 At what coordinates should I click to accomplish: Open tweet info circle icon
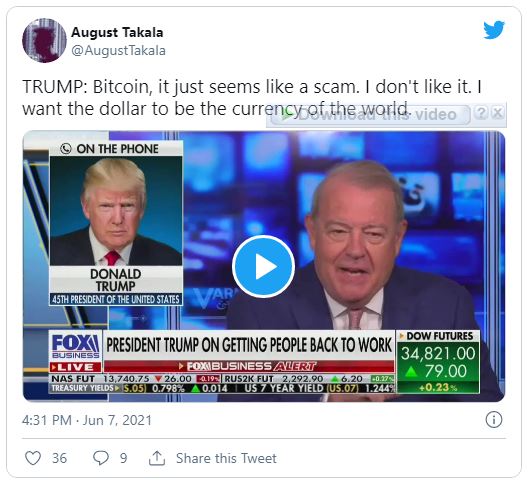(494, 420)
